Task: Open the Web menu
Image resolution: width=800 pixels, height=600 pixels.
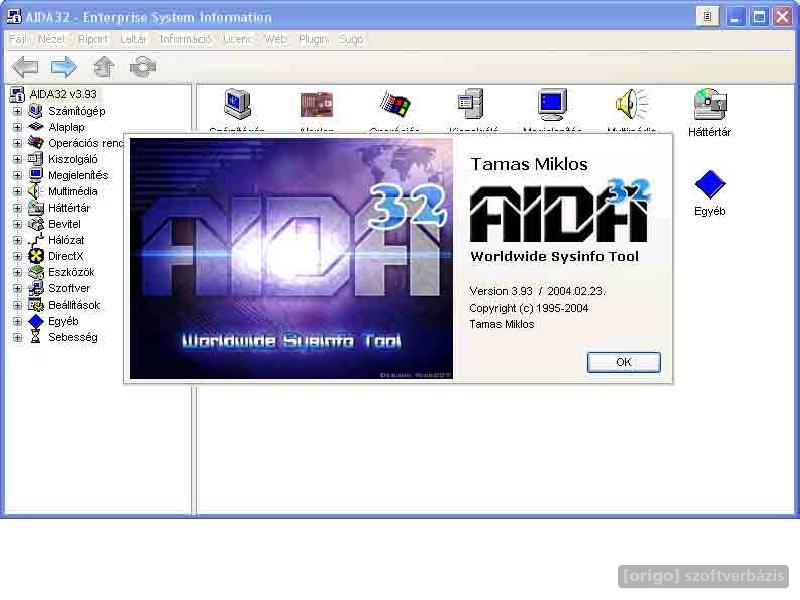Action: [x=276, y=39]
